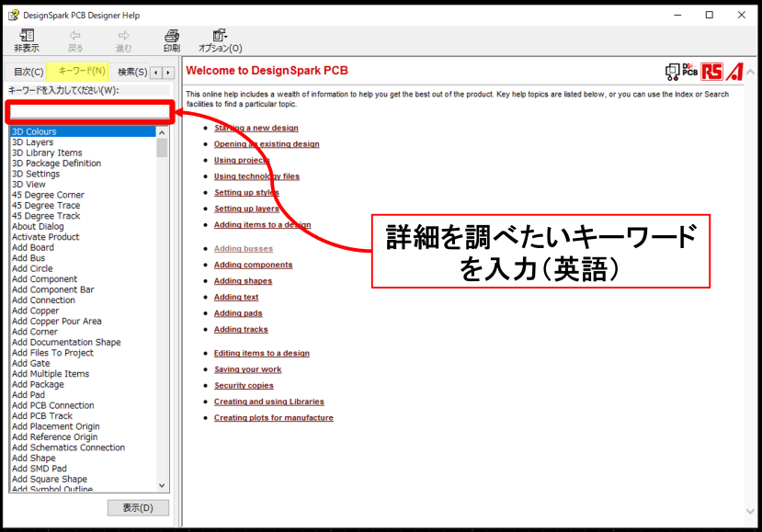Select the Keyword (キーワード) tab
The image size is (762, 532).
77,71
